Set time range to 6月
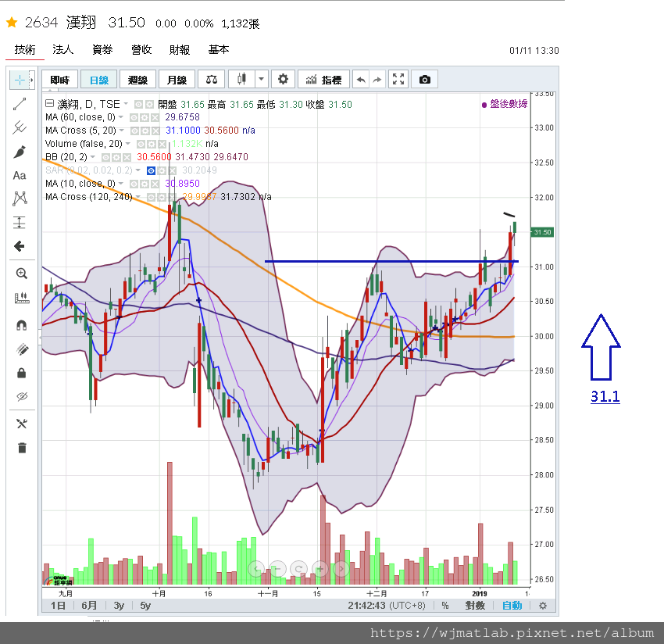Viewport: 664px width, 644px height. [89, 606]
